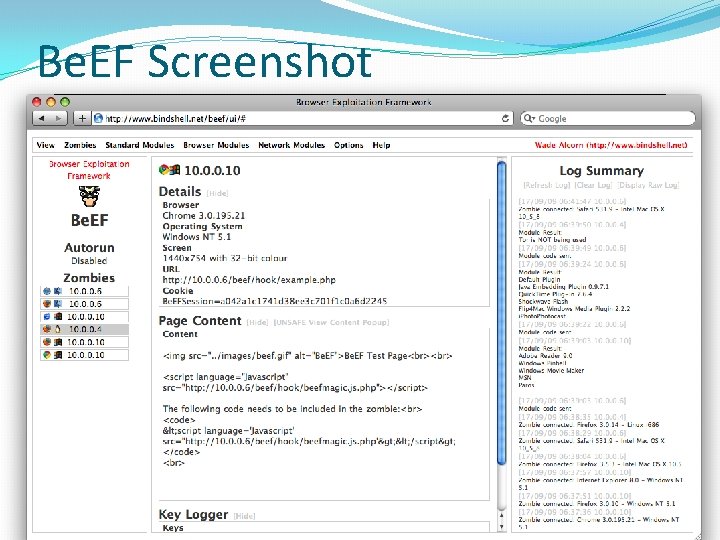Click the Firefox icon in the 10.0.0.6 zombie row
The image size is (720, 540).
(47, 304)
